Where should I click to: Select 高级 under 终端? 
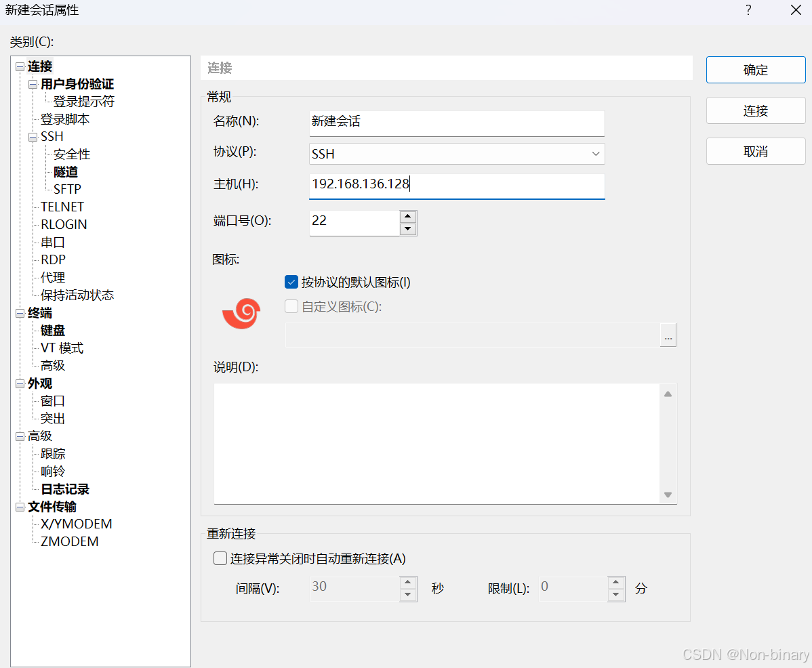pos(53,365)
